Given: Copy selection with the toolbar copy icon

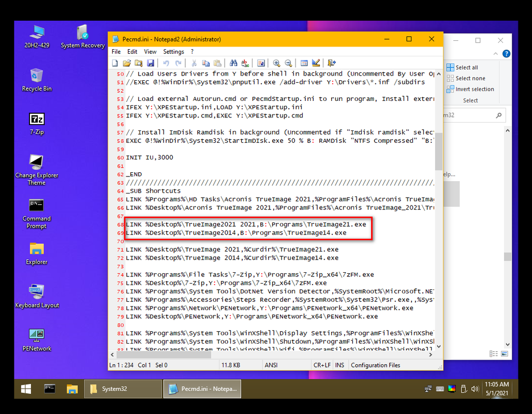Looking at the screenshot, I should tap(205, 63).
